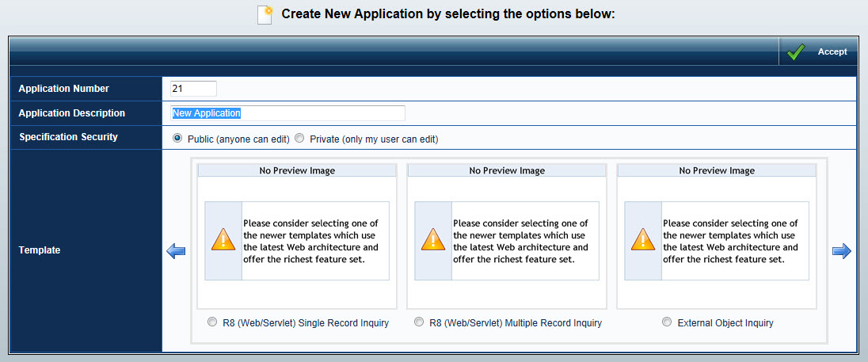Click the middle template's No Preview Image header
Screen dimensions: 868x362
point(507,170)
